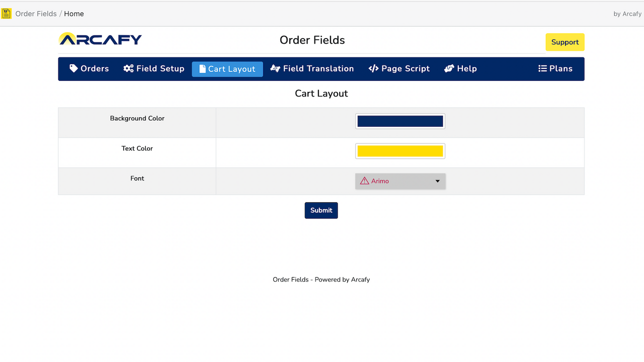Click the Cart Layout document icon
The image size is (644, 362).
click(202, 69)
